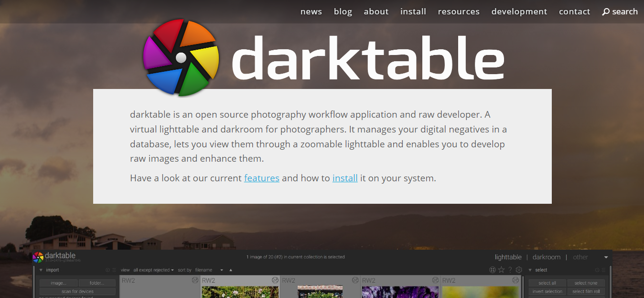The height and width of the screenshot is (298, 644).
Task: Select the building RW2 thumbnail
Action: (320, 292)
